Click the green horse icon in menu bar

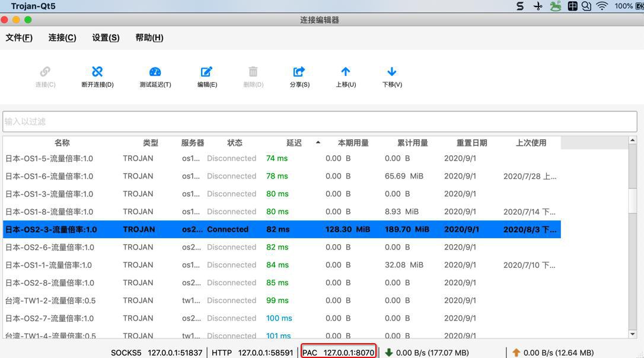click(555, 6)
